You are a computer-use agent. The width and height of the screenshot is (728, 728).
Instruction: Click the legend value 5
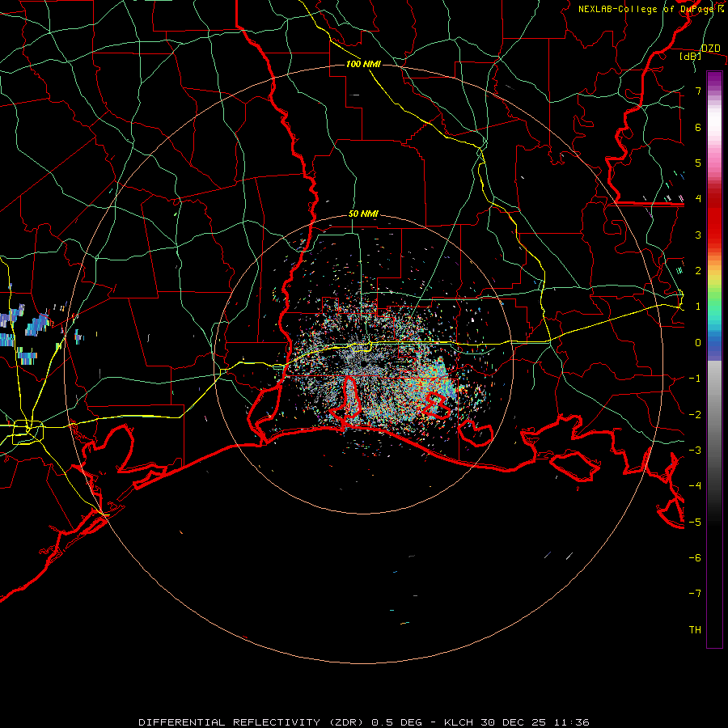[698, 163]
